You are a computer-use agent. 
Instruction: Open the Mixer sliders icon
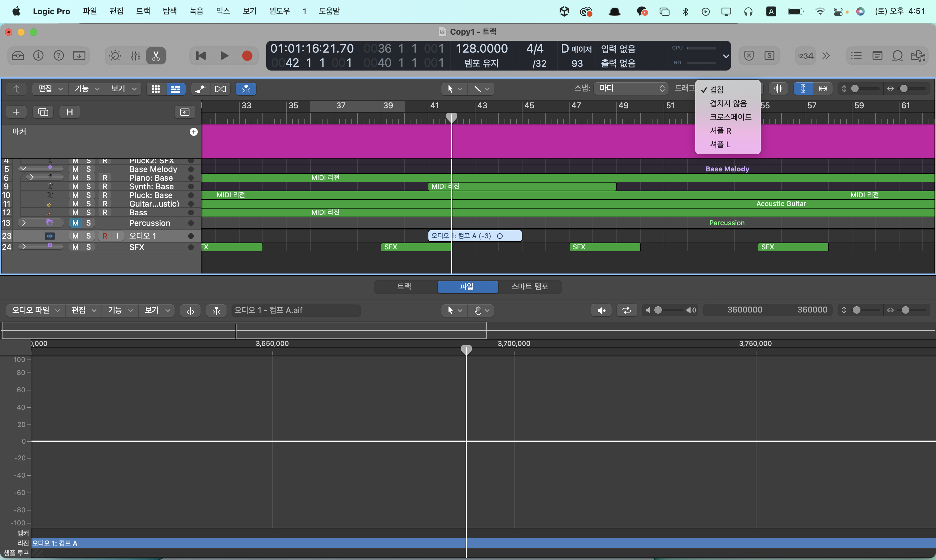[136, 56]
